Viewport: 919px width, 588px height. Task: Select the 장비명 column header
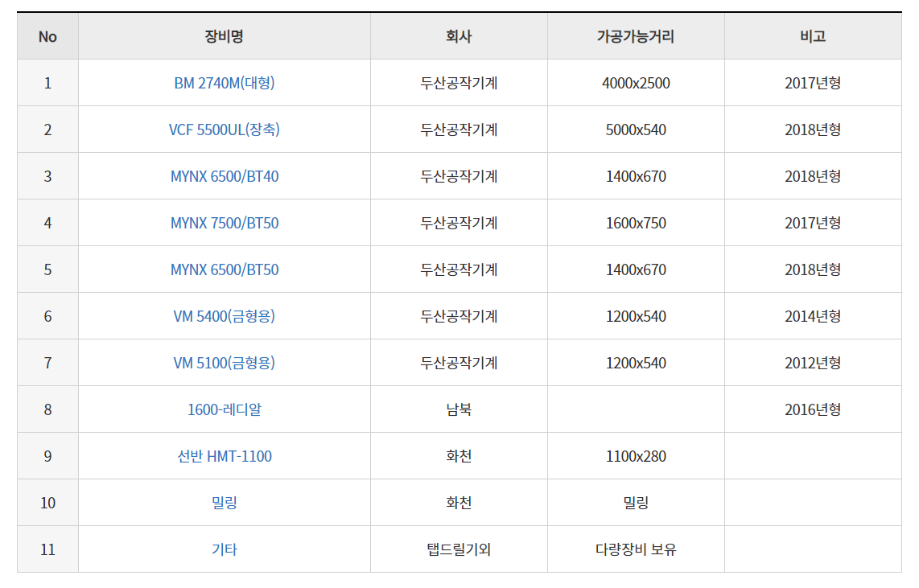225,36
